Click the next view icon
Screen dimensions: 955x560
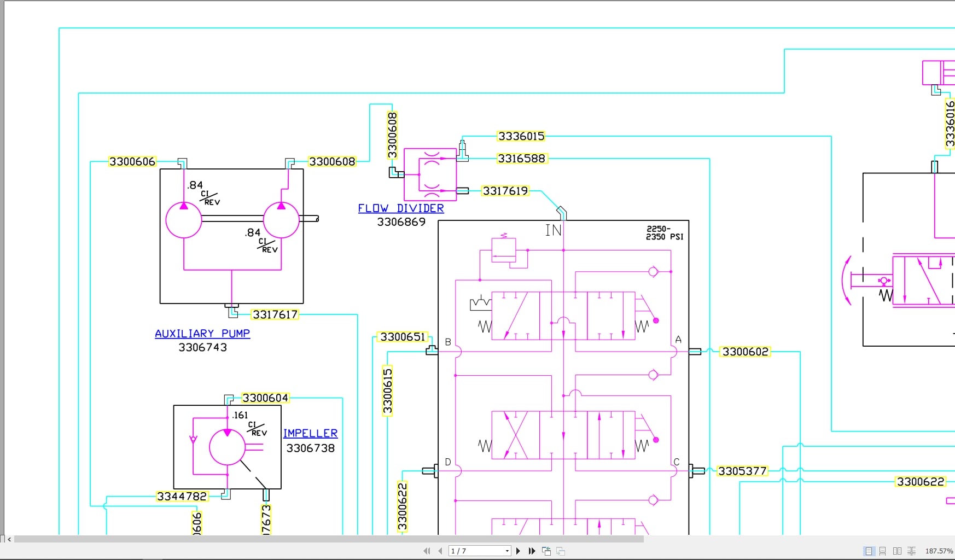560,551
